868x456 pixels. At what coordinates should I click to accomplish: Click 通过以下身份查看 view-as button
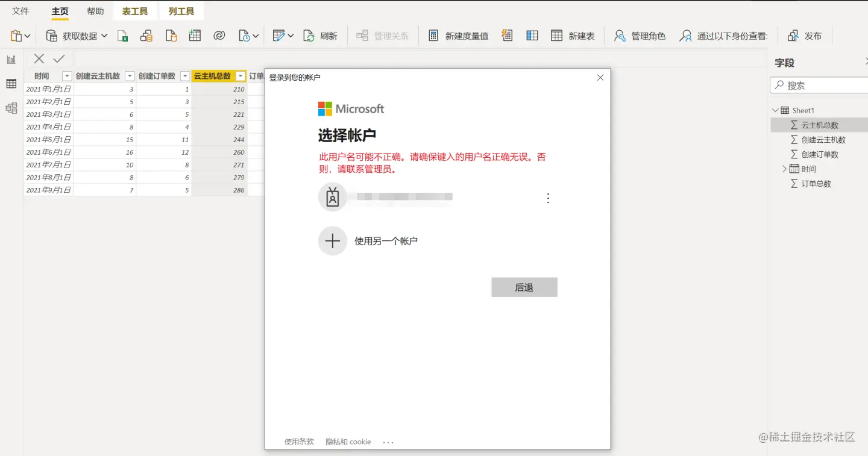tap(723, 36)
